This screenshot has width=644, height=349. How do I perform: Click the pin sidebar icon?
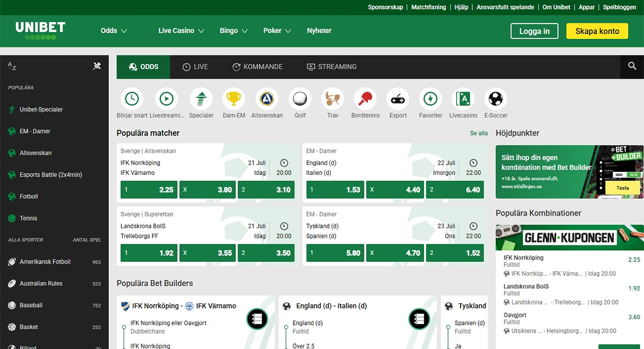(x=97, y=66)
